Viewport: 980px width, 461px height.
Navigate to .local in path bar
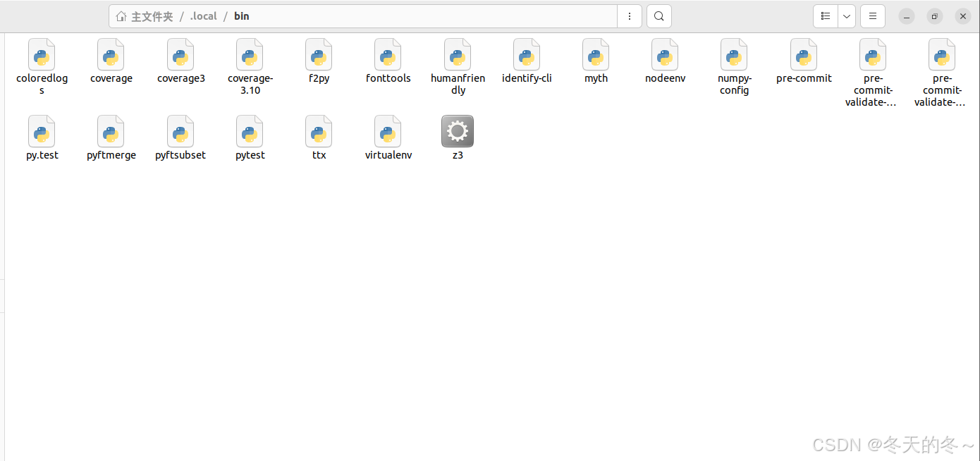click(203, 16)
